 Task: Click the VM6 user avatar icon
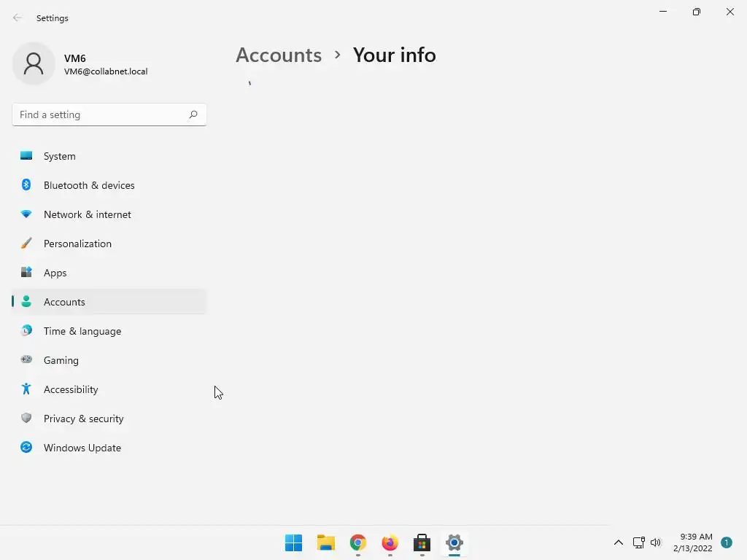[34, 63]
